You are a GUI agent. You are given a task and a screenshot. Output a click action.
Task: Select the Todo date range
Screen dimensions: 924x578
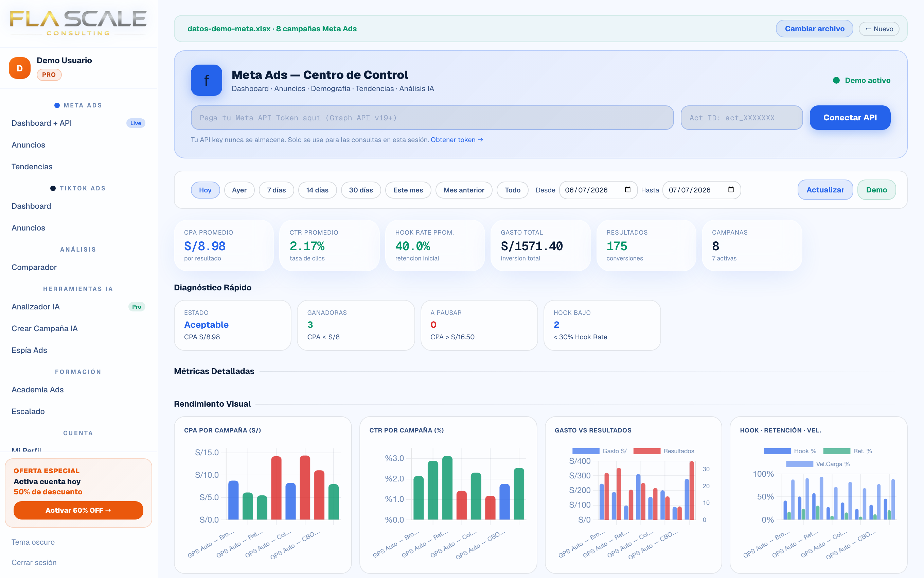[x=512, y=190]
